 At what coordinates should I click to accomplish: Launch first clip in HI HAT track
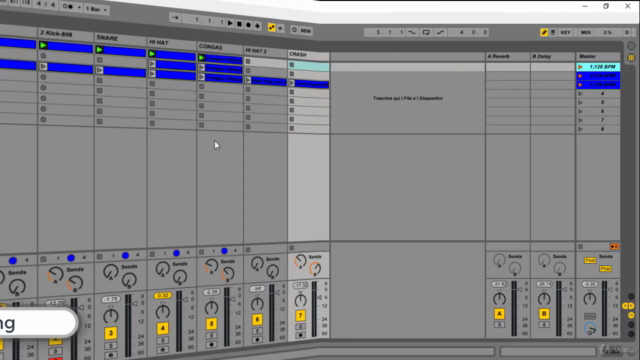tap(152, 54)
